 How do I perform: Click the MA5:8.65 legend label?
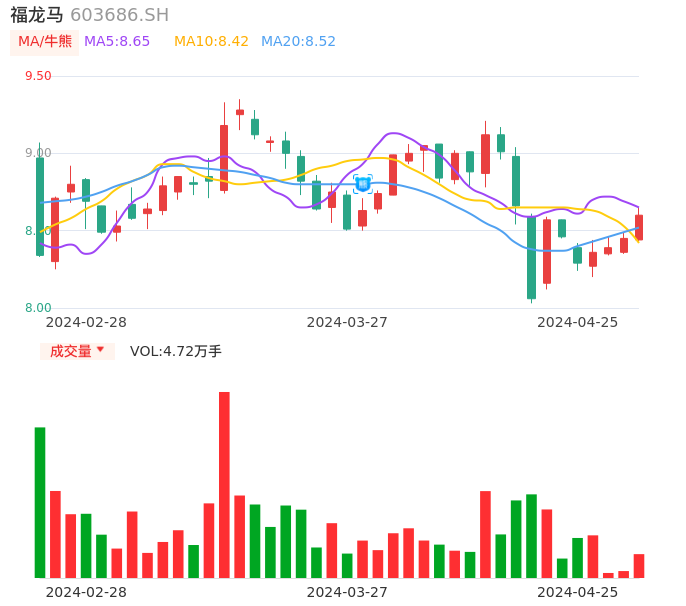[x=117, y=42]
